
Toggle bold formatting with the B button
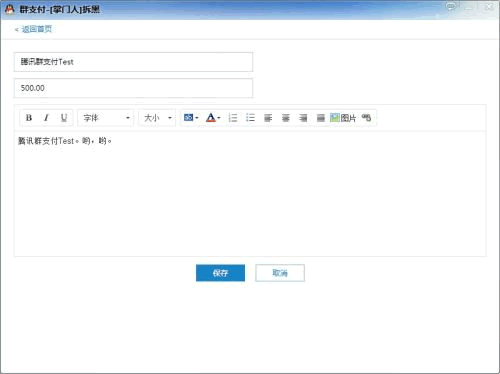[29, 118]
